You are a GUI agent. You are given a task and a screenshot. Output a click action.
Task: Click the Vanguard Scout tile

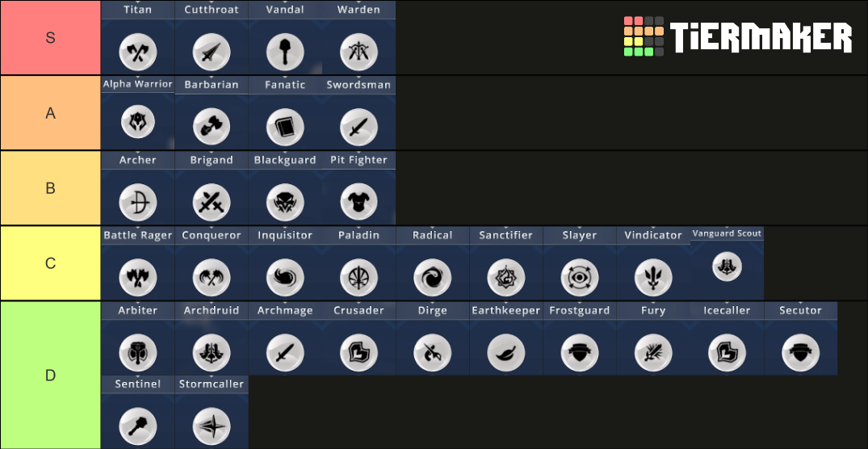click(x=727, y=263)
